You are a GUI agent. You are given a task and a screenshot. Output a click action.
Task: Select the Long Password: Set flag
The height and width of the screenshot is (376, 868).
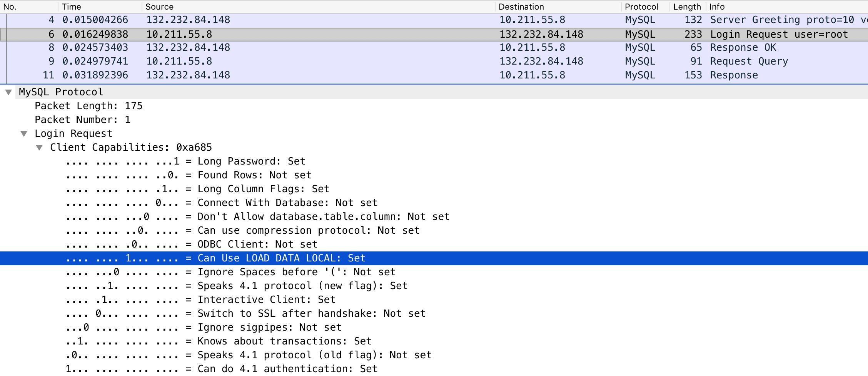pyautogui.click(x=185, y=161)
